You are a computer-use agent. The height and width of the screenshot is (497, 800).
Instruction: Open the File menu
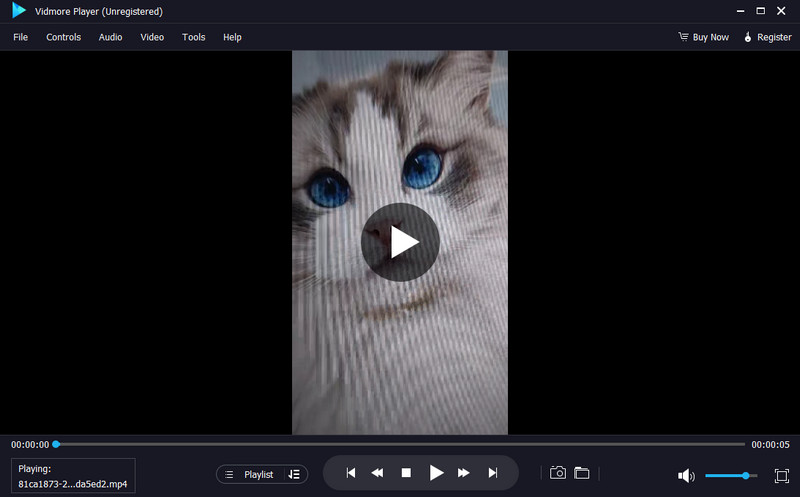[21, 37]
